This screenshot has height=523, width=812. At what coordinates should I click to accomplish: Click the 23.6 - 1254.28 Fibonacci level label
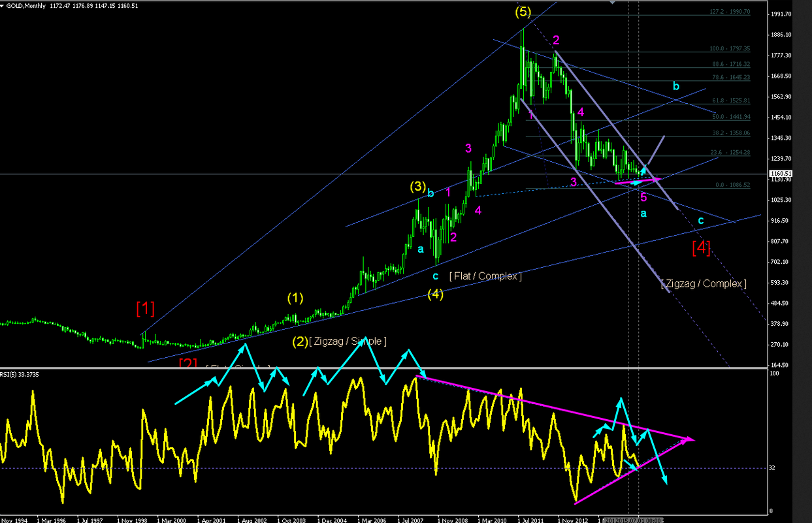[730, 152]
